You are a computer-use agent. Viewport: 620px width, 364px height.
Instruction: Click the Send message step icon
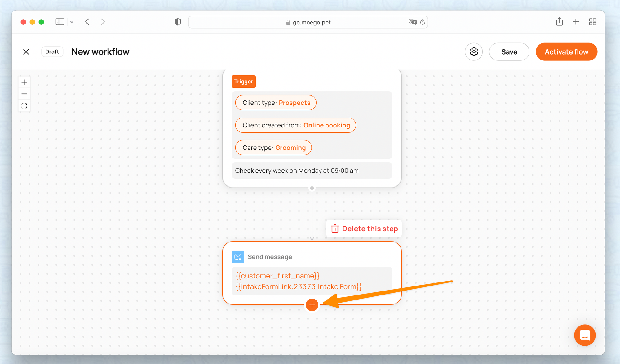(x=238, y=257)
